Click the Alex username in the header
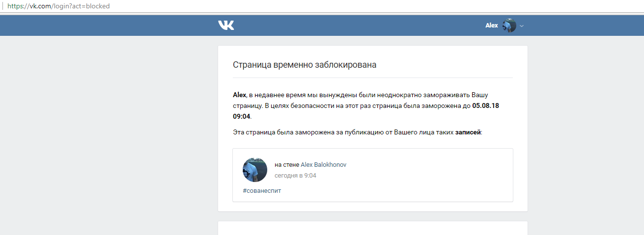This screenshot has width=644, height=235. tap(492, 26)
